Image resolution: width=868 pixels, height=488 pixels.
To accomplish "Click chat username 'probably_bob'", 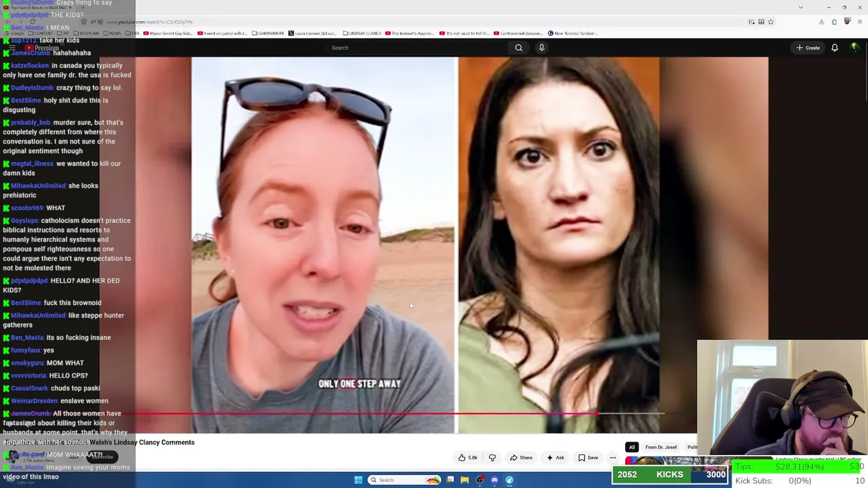I will (x=31, y=123).
